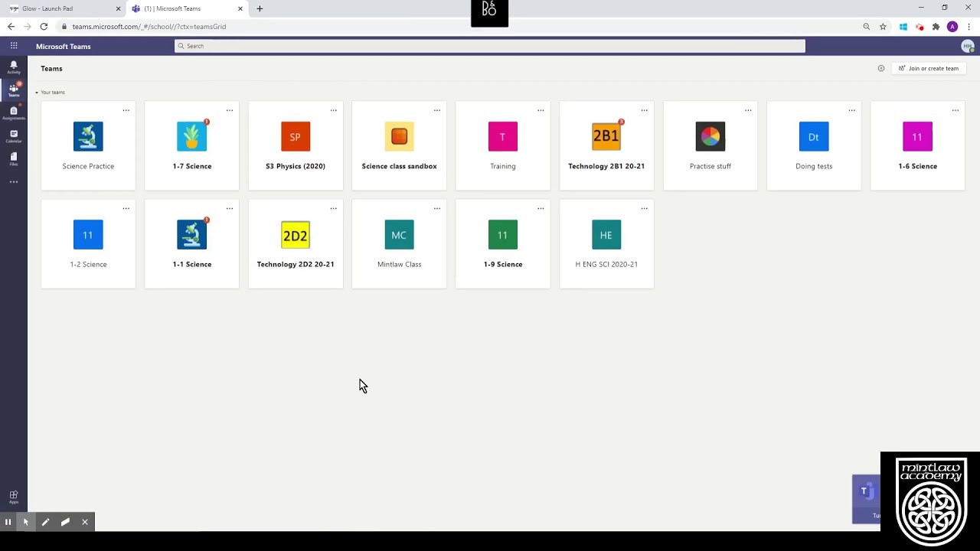Open the 1-6 Science team
The width and height of the screenshot is (980, 551).
pos(917,145)
